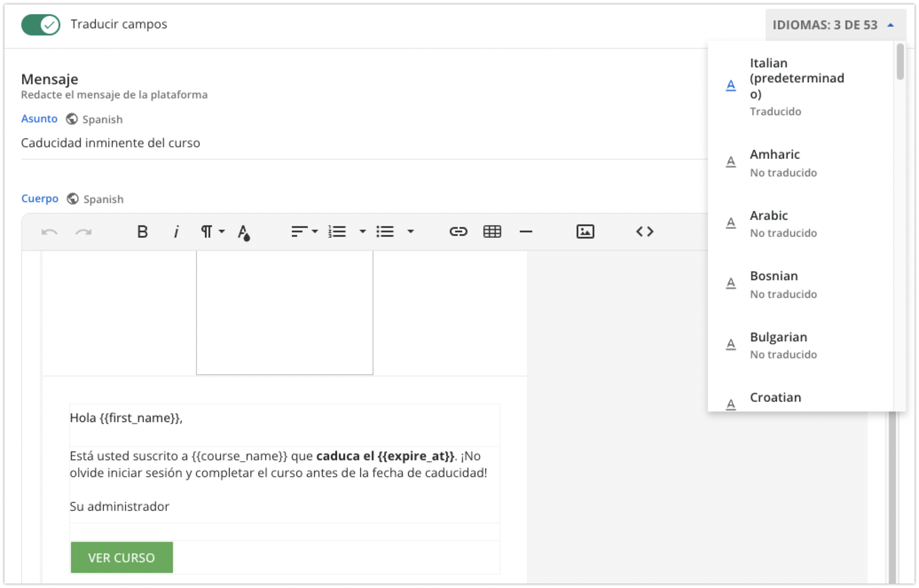The image size is (919, 588).
Task: Expand ordered list options arrow
Action: 362,231
